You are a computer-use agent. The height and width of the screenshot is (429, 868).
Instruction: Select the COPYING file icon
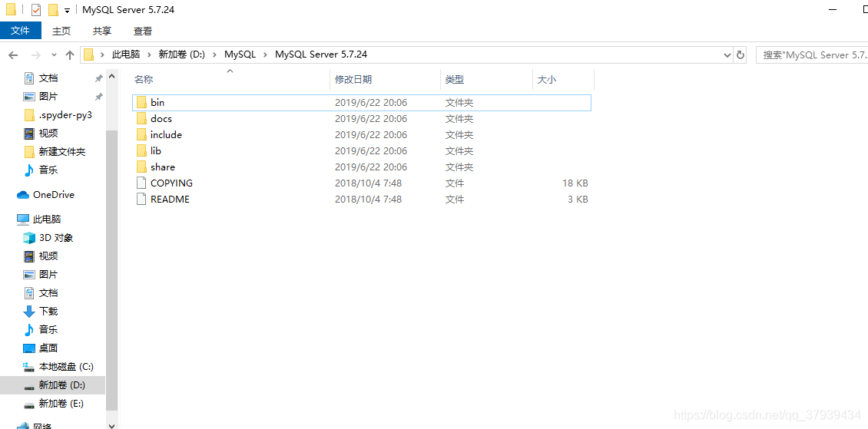(x=141, y=183)
